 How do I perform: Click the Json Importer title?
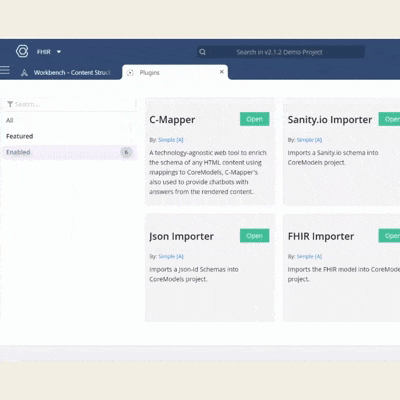[x=181, y=236]
